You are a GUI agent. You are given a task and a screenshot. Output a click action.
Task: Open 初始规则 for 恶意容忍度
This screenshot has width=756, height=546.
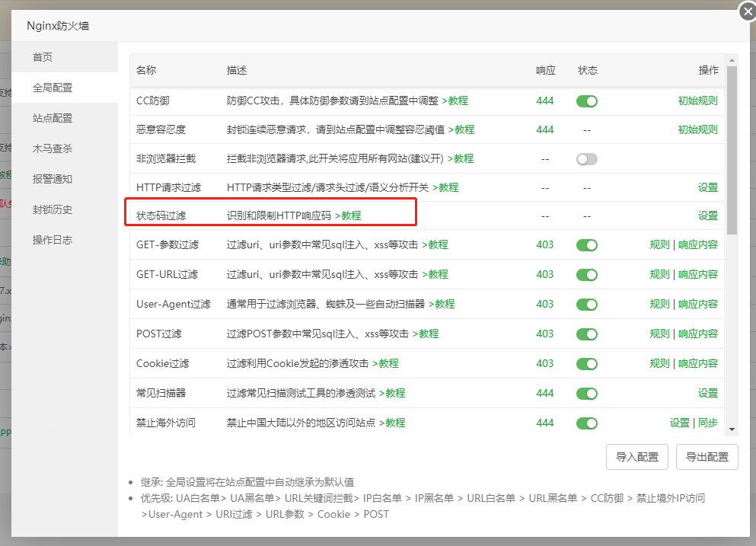tap(697, 129)
